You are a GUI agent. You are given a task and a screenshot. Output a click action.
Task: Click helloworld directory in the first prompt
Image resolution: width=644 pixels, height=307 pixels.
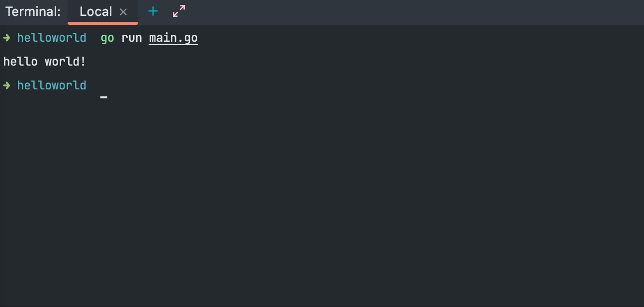tap(52, 38)
